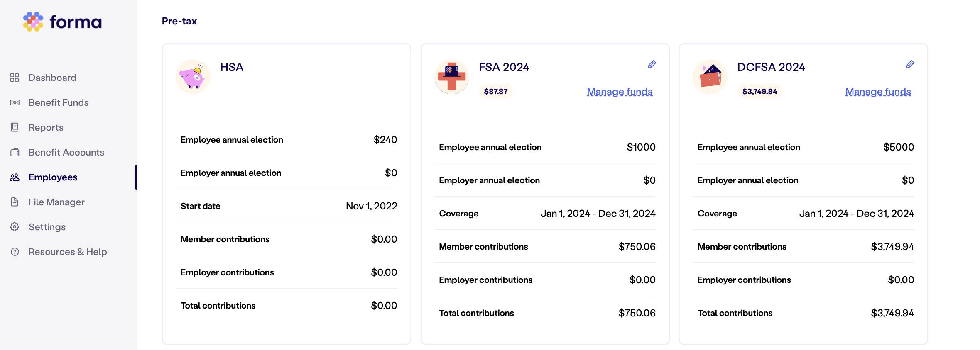This screenshot has width=980, height=350.
Task: Open Manage funds for DCFSA 2024
Action: pos(878,92)
